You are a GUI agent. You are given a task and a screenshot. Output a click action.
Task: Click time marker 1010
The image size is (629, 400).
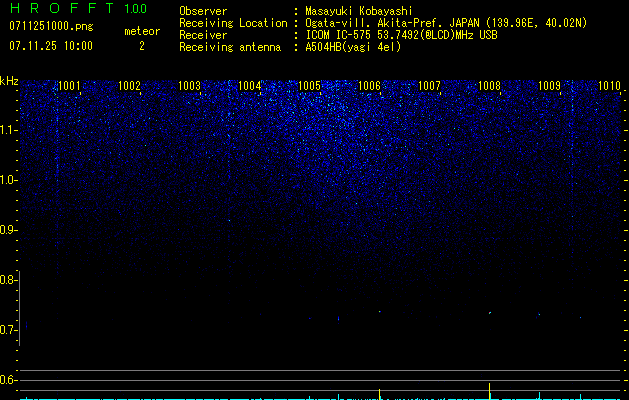(x=609, y=86)
